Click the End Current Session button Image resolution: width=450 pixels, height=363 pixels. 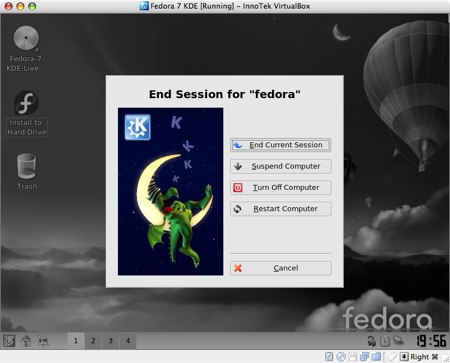(280, 145)
